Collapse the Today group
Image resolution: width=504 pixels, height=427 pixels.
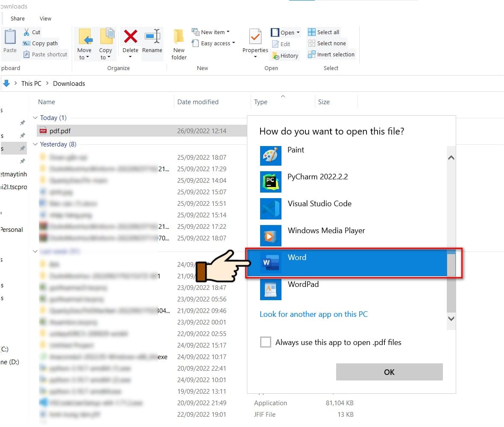pyautogui.click(x=35, y=118)
